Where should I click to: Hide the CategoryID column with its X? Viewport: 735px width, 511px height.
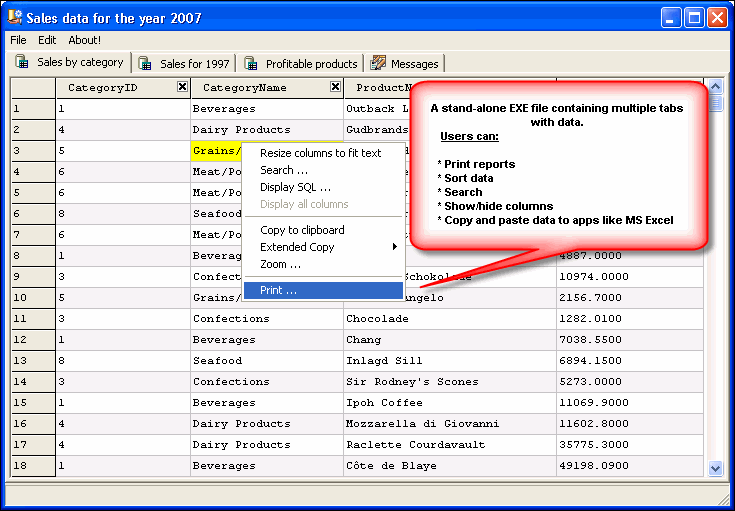pyautogui.click(x=182, y=86)
